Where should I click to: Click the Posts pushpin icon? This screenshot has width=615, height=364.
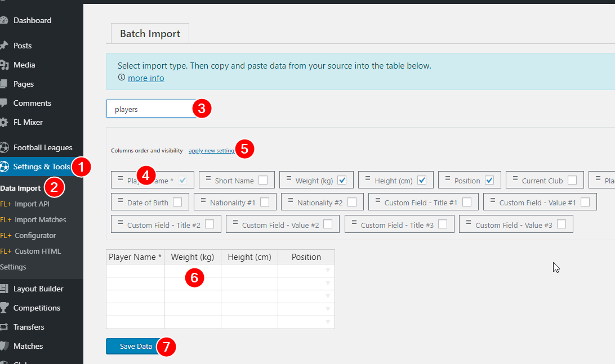click(4, 46)
